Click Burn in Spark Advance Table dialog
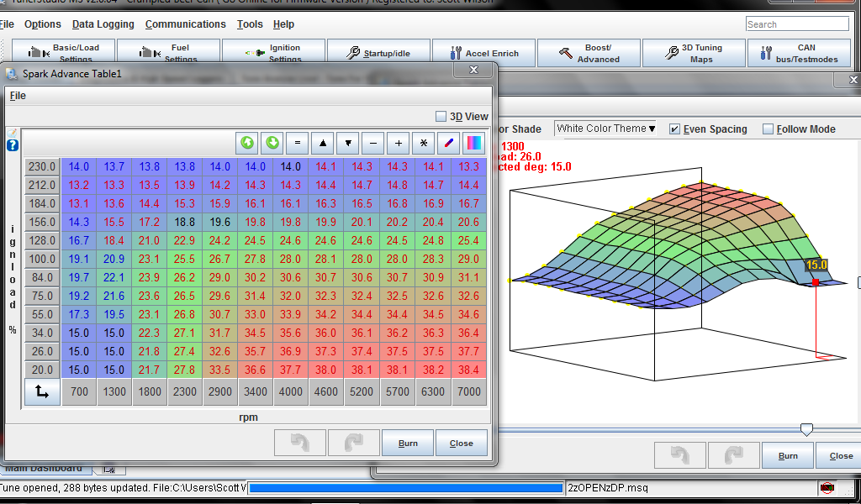 408,444
